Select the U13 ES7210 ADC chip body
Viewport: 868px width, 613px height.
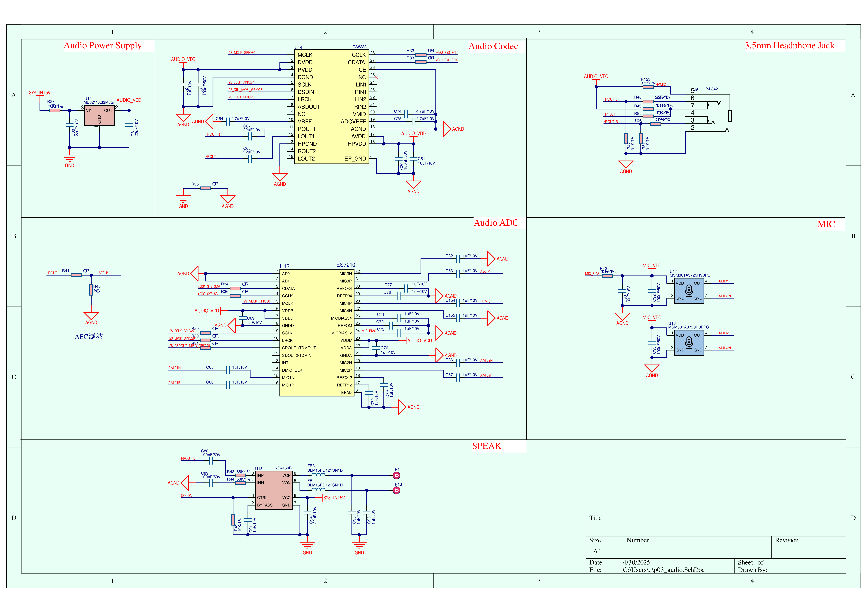click(x=317, y=333)
